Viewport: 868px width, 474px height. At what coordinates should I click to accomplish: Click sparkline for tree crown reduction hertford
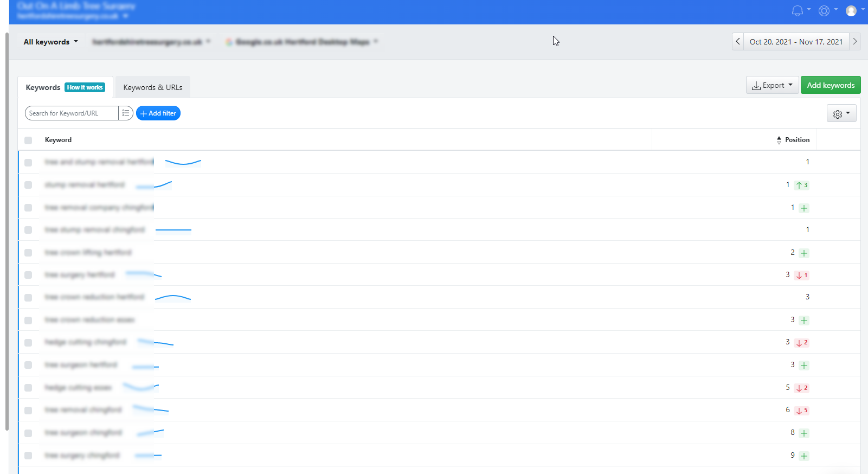click(173, 297)
